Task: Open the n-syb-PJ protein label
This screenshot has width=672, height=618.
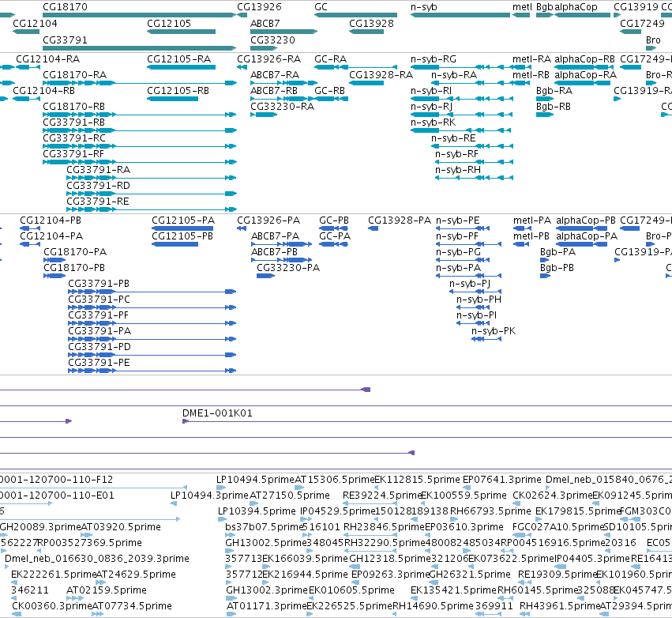Action: (470, 284)
